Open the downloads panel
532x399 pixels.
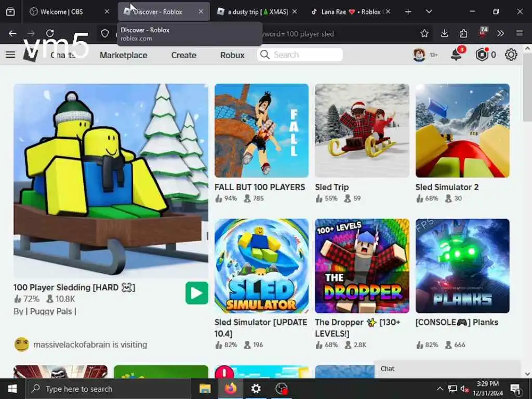[x=444, y=33]
